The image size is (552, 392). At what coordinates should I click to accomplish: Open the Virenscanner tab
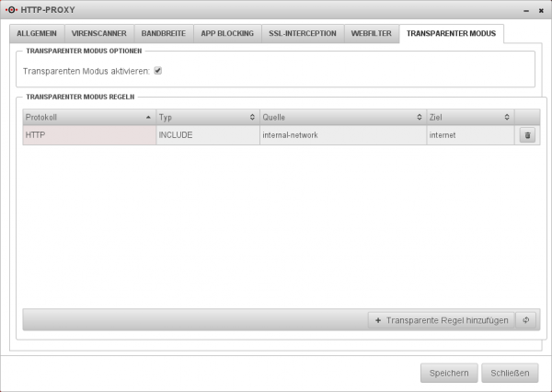tap(101, 33)
